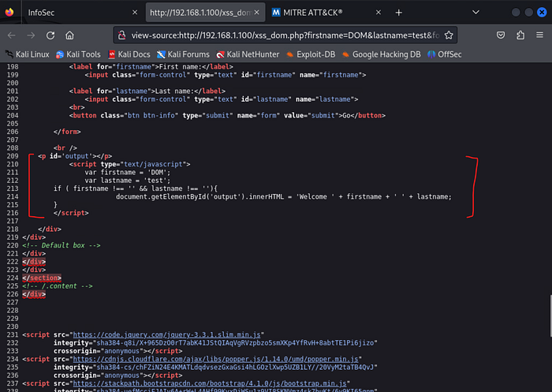The width and height of the screenshot is (552, 392).
Task: Click the "<!-- Default box -->" comment
Action: pos(62,245)
